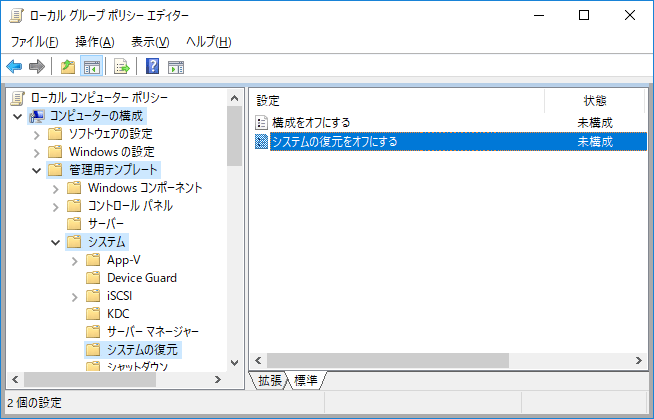
Task: Click folder icon beside Windows の設定
Action: pos(55,152)
